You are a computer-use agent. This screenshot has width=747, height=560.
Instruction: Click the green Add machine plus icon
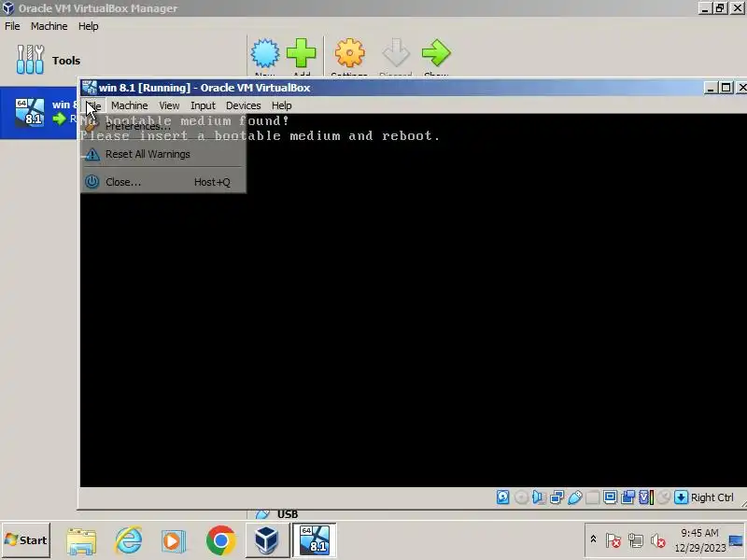(x=301, y=53)
